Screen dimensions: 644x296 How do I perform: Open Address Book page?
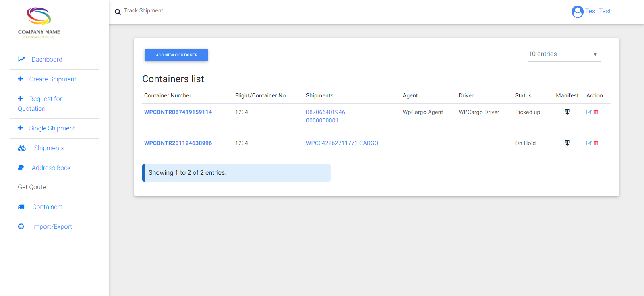[x=51, y=168]
